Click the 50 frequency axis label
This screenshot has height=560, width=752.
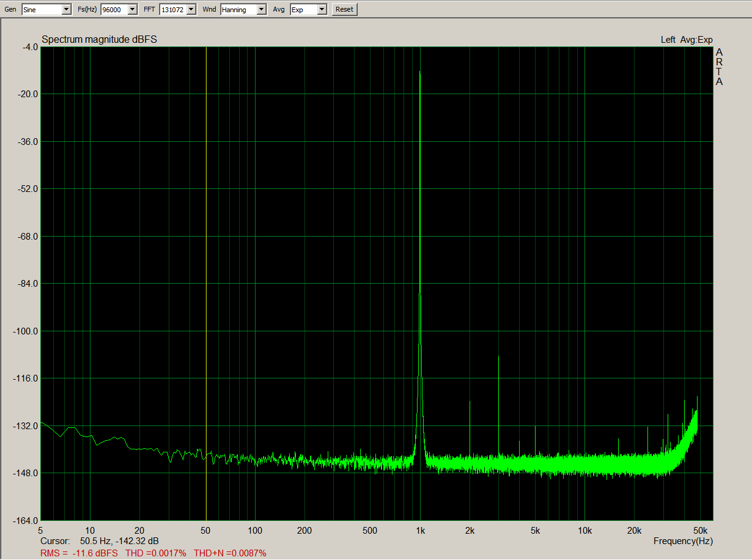pos(205,531)
